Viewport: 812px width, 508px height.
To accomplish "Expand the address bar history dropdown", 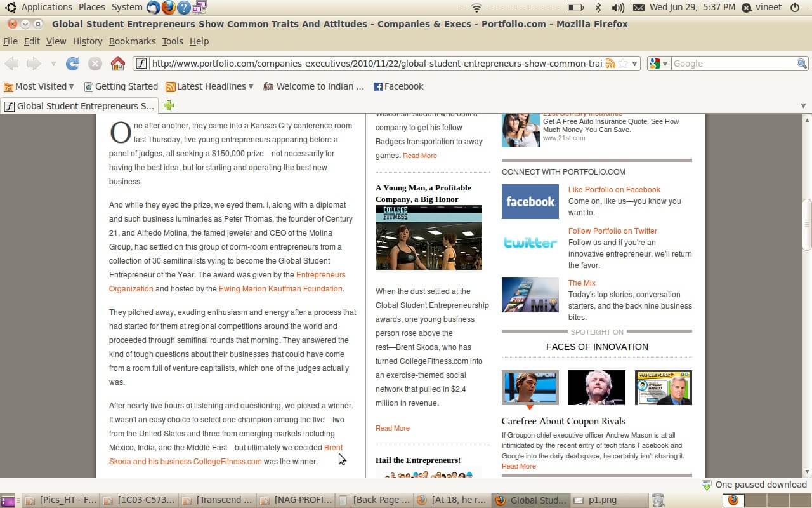I will coord(634,63).
